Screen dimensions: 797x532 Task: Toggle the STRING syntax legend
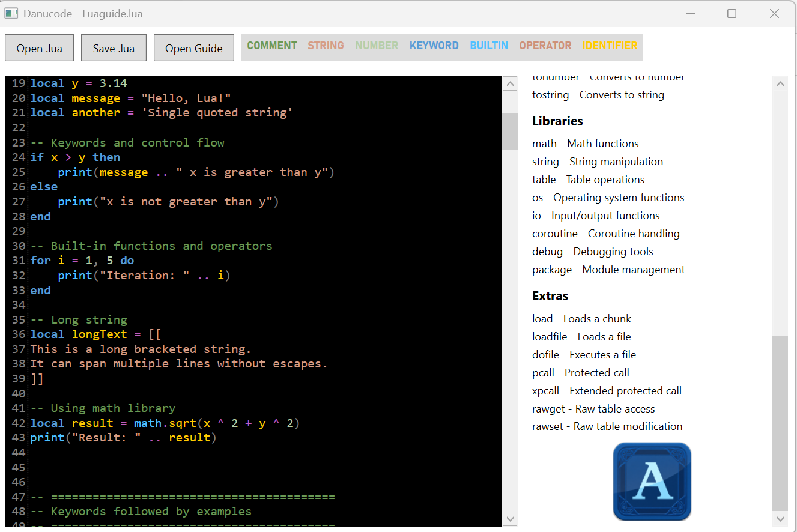pos(325,45)
